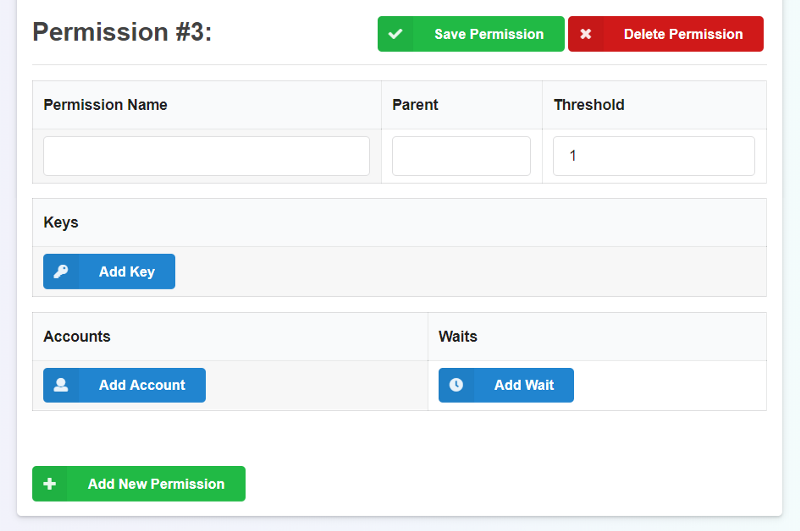Click Add New Permission button
Screen dimensions: 800x531
pyautogui.click(x=139, y=484)
